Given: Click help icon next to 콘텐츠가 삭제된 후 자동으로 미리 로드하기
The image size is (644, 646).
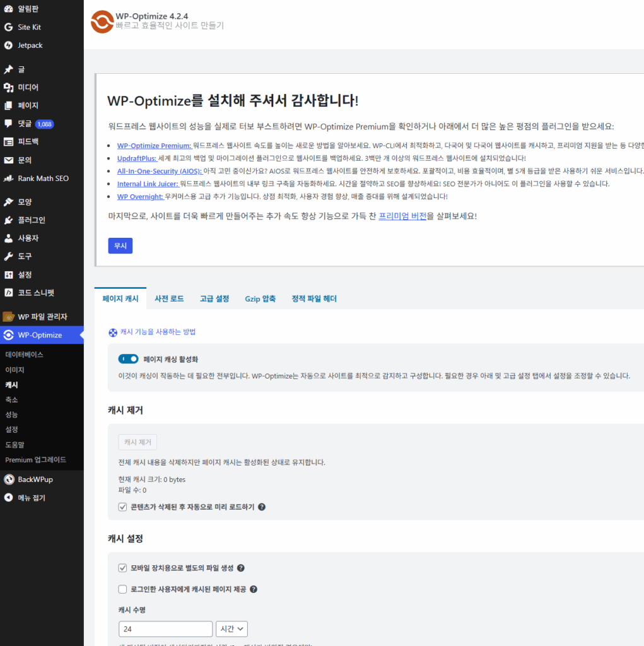Looking at the screenshot, I should tap(262, 507).
